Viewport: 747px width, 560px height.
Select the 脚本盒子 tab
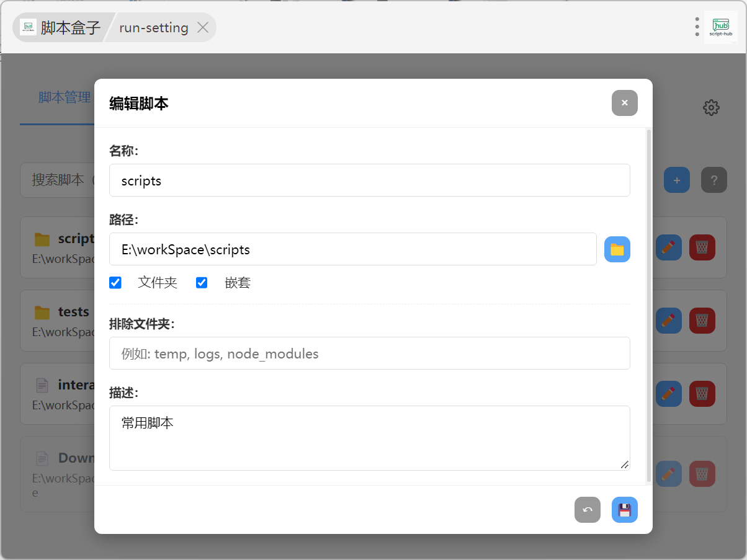click(x=60, y=28)
